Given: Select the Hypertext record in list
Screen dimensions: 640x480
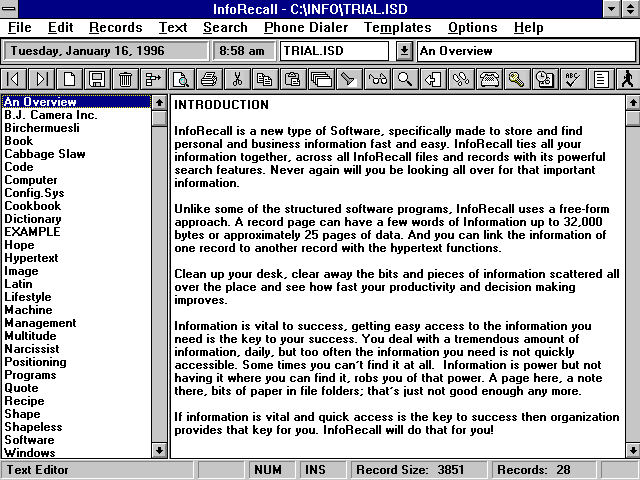Looking at the screenshot, I should 34,258.
